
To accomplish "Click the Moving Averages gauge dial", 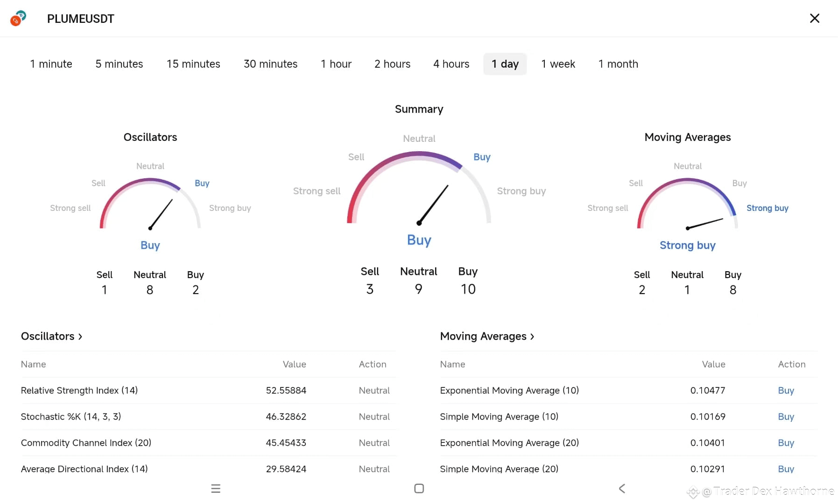I will [x=687, y=203].
